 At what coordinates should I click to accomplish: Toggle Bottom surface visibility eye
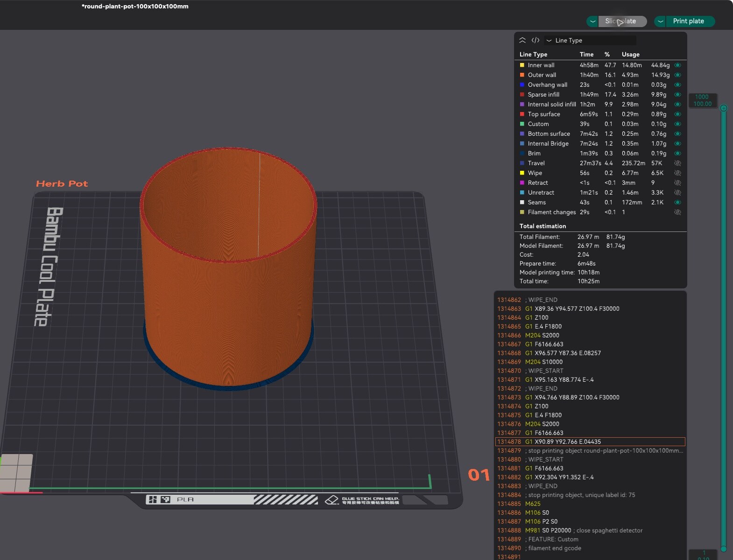pyautogui.click(x=677, y=134)
